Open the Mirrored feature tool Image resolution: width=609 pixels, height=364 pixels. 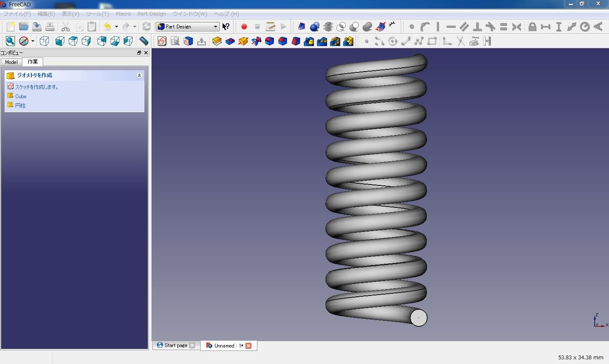309,41
